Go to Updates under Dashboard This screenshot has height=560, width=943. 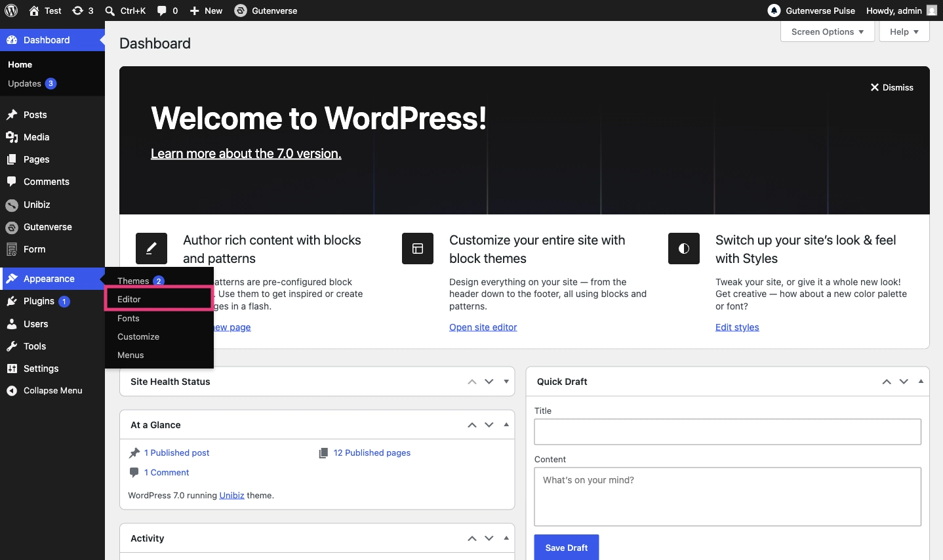pos(52,83)
